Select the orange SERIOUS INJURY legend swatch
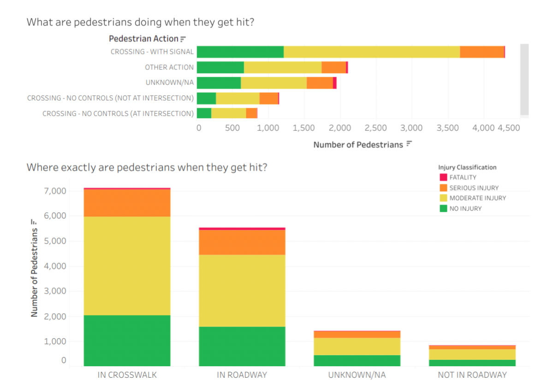This screenshot has height=392, width=547. pyautogui.click(x=443, y=188)
